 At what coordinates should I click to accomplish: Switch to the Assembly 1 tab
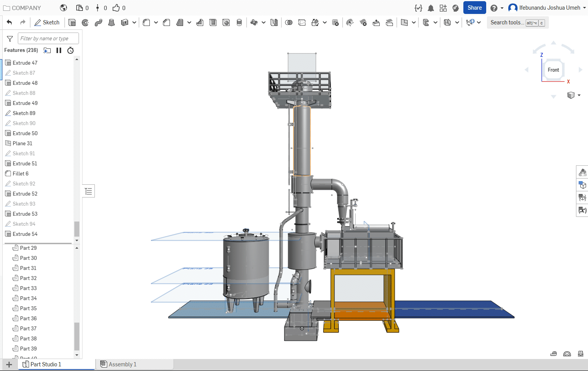122,364
